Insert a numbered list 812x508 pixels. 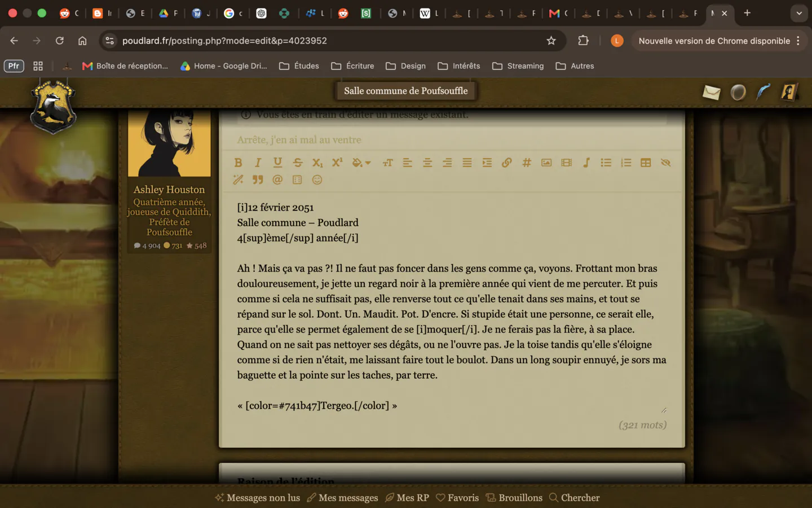coord(626,163)
